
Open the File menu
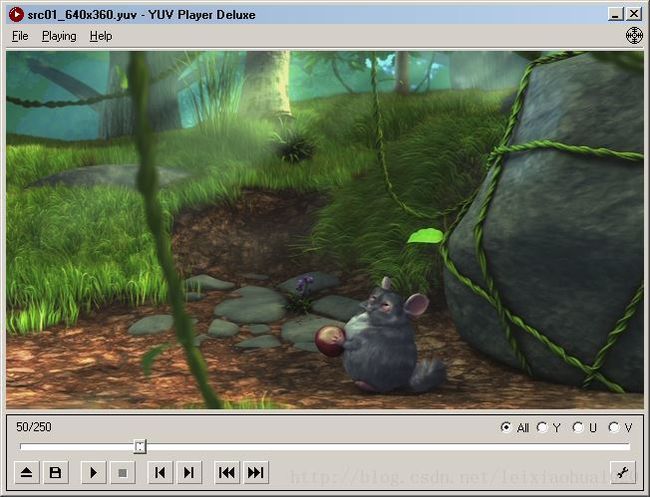click(x=20, y=36)
